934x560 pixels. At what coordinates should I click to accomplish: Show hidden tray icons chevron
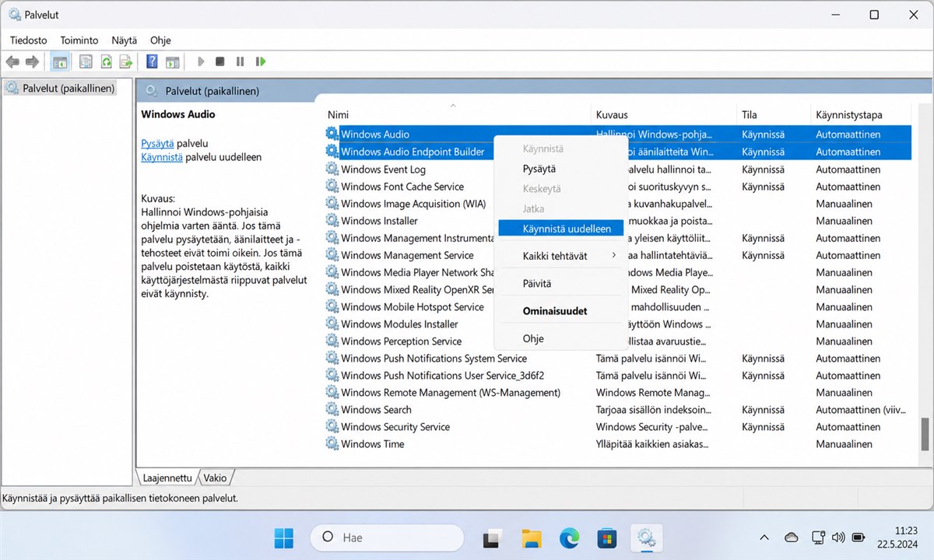pyautogui.click(x=765, y=537)
